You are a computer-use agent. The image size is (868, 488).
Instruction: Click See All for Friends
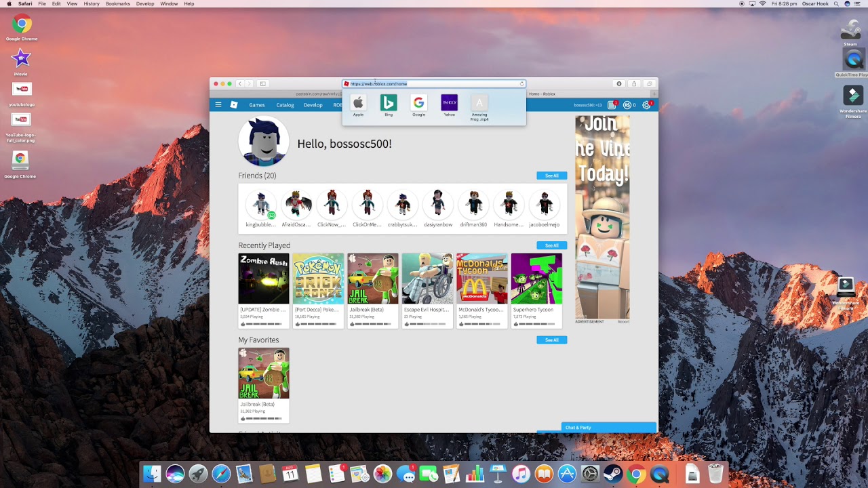click(x=552, y=176)
